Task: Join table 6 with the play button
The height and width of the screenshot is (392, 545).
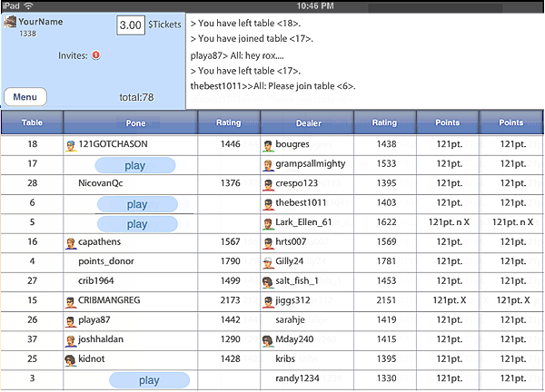Action: 135,204
